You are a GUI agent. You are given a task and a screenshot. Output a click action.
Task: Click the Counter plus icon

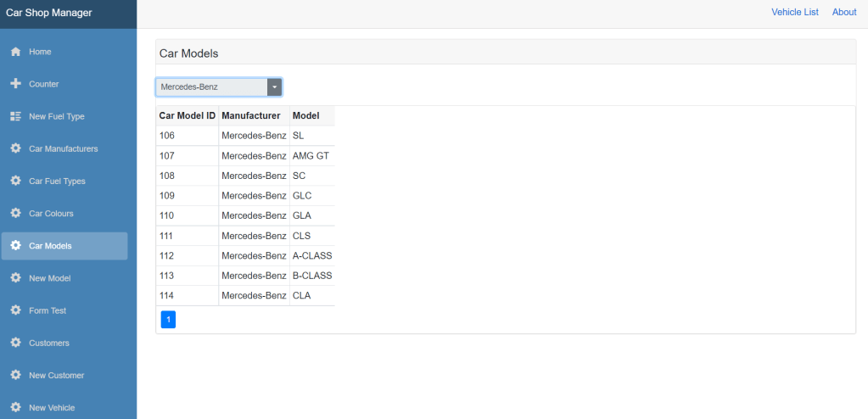(15, 84)
